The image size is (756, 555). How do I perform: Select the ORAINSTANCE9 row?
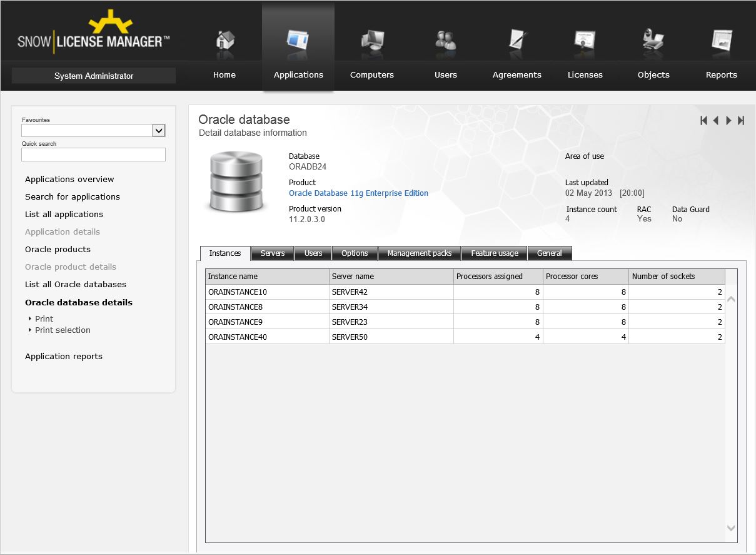click(x=465, y=322)
